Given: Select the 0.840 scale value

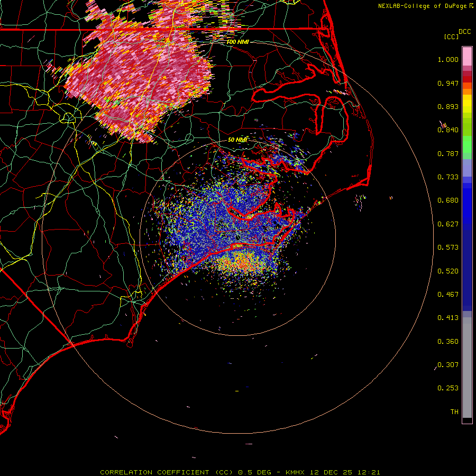Looking at the screenshot, I should pos(448,130).
